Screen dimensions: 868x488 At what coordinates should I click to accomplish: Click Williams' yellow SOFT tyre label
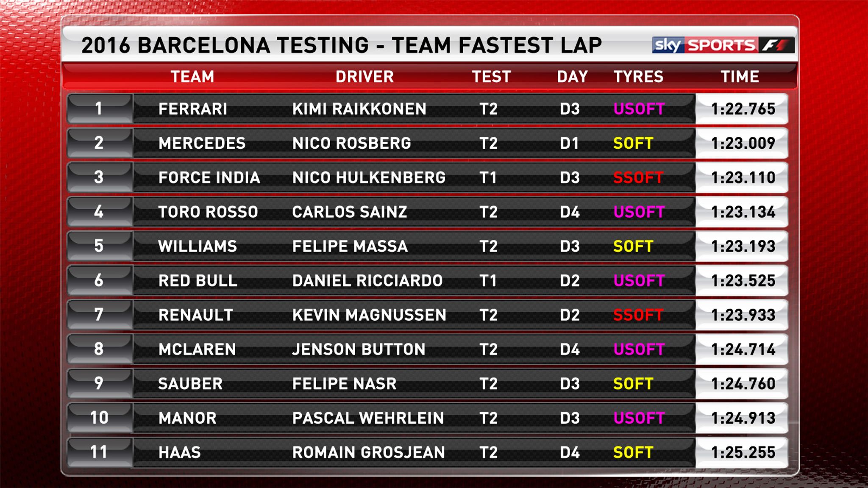(633, 246)
